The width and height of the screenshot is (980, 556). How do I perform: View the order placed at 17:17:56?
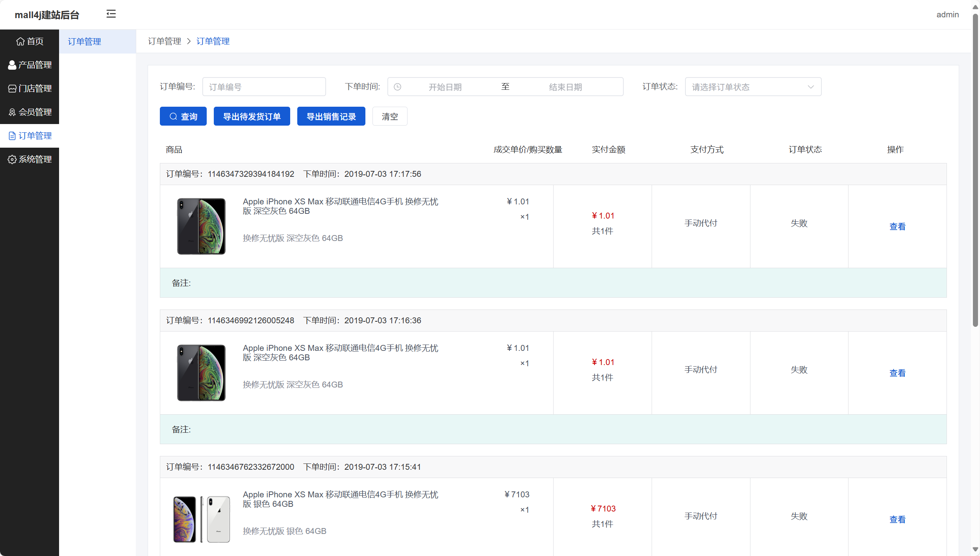coord(897,226)
